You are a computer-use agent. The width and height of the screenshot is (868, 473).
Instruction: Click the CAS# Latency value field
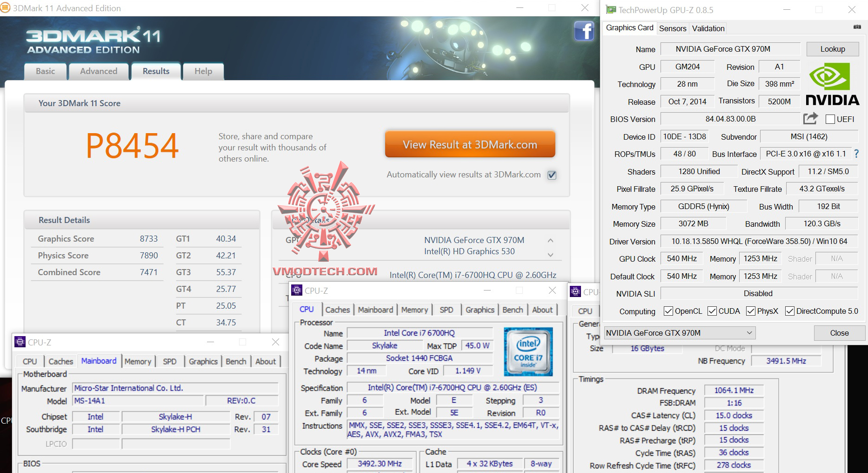point(734,415)
